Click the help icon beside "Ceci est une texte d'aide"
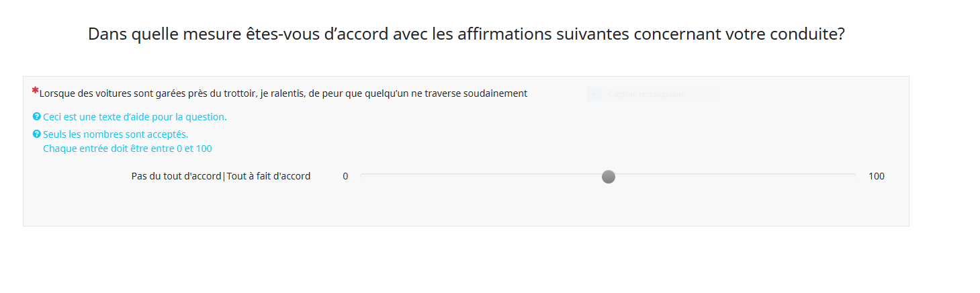 37,117
